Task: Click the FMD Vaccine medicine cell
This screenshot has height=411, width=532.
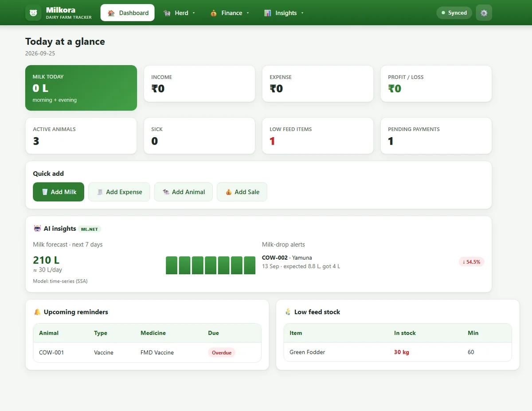Action: pyautogui.click(x=157, y=352)
